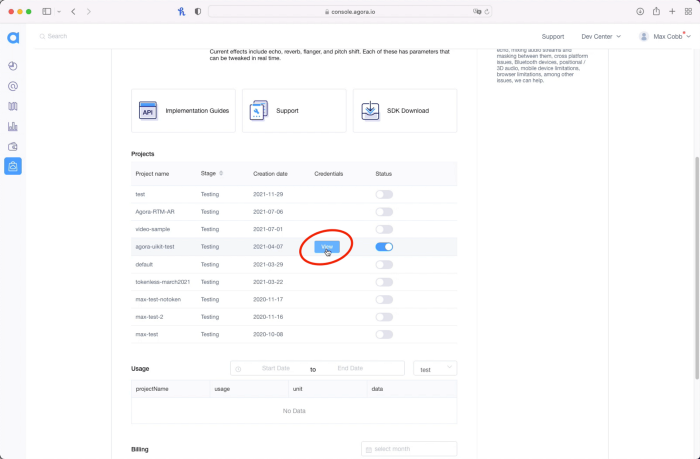Click the search magnifier icon

pos(42,37)
